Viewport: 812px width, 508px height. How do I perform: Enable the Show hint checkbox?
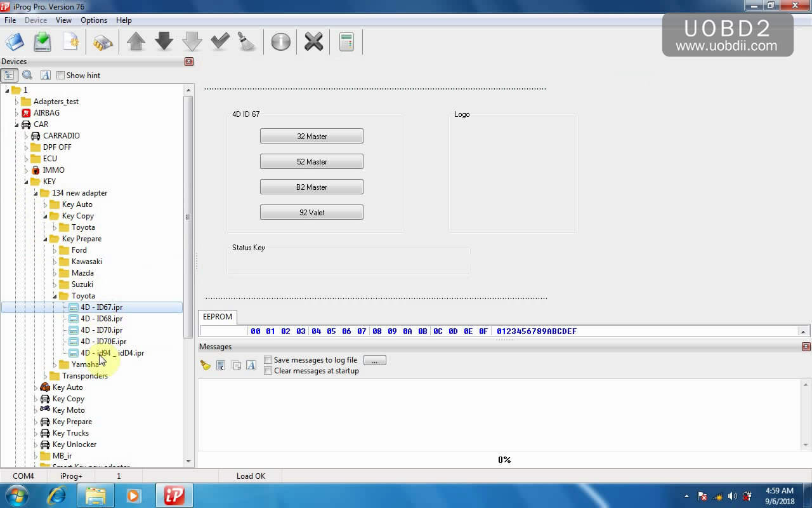(x=60, y=75)
